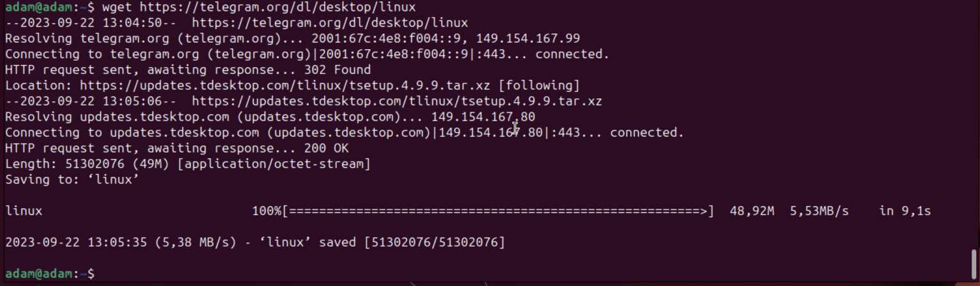980x286 pixels.
Task: Click the "Saving to: 'linux'" line
Action: pos(72,179)
